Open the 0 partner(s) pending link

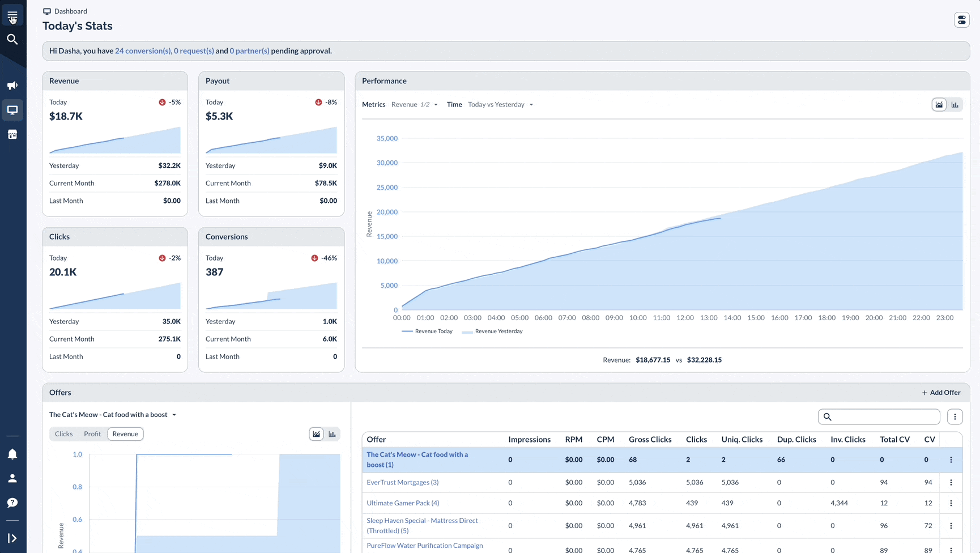pyautogui.click(x=249, y=51)
